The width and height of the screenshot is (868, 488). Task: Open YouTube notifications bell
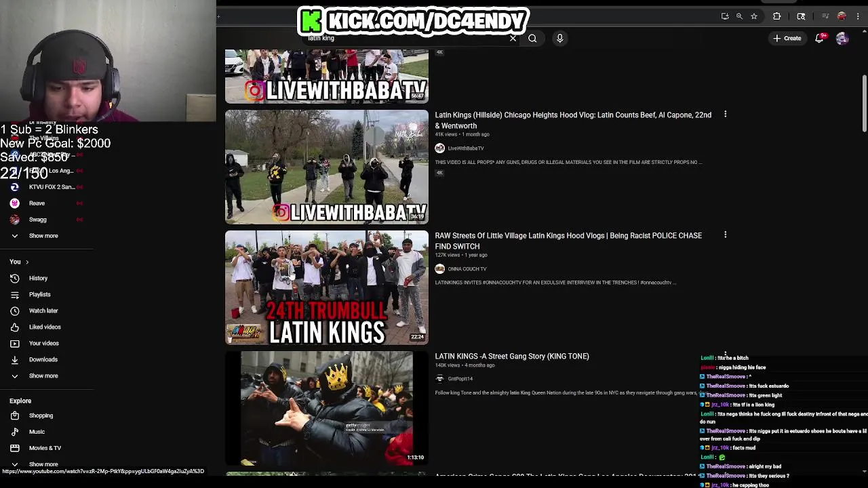coord(819,39)
